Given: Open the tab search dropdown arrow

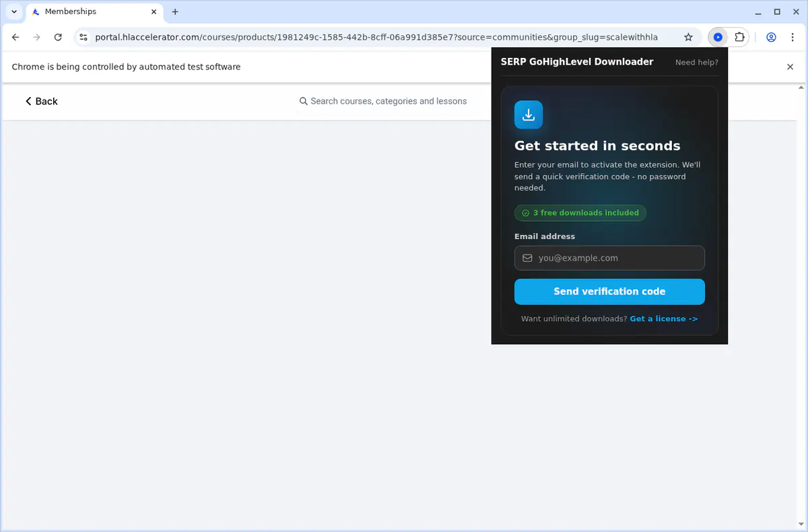Looking at the screenshot, I should [14, 11].
